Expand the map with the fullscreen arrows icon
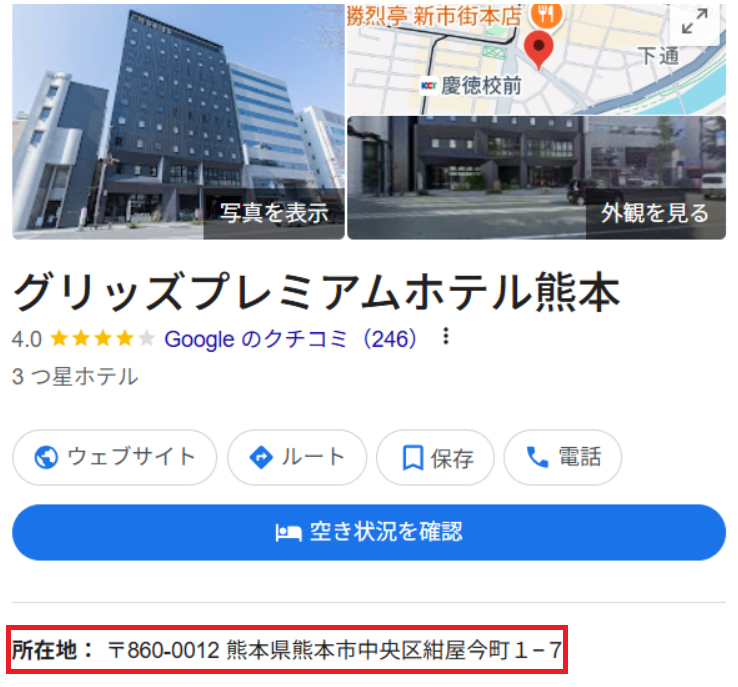The image size is (738, 687). pos(694,21)
